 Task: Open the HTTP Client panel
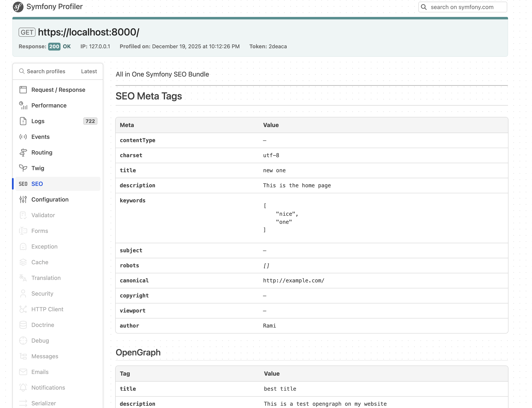(47, 309)
